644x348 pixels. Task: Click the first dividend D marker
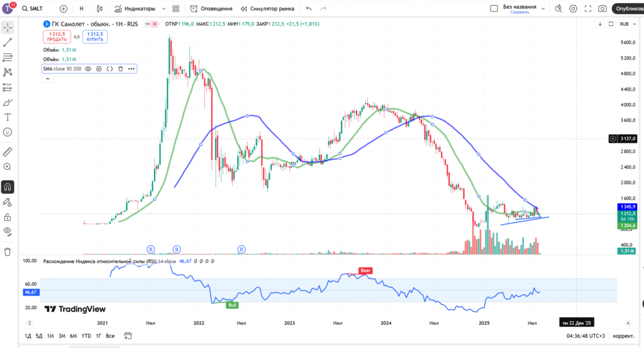click(x=151, y=249)
